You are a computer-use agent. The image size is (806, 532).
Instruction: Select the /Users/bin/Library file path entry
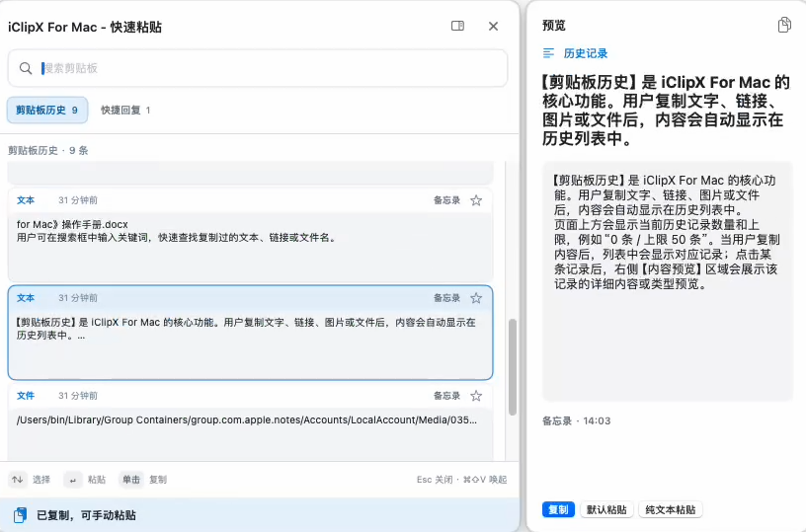[x=250, y=422]
